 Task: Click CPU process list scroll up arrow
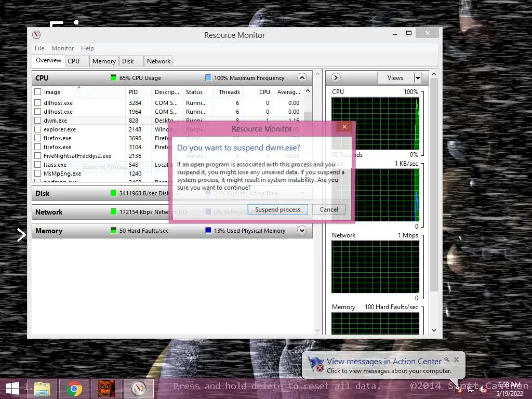click(308, 91)
